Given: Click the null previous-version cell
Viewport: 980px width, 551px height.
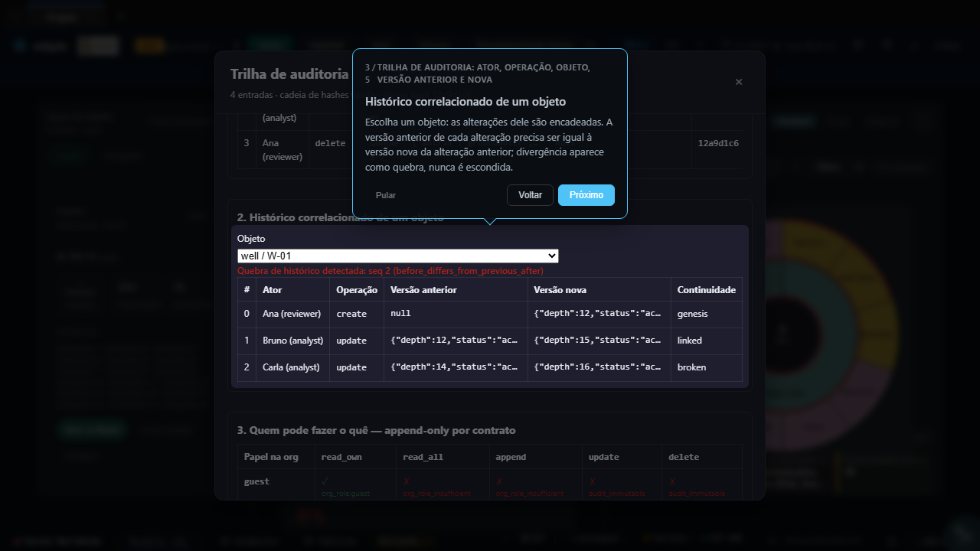Looking at the screenshot, I should coord(456,314).
